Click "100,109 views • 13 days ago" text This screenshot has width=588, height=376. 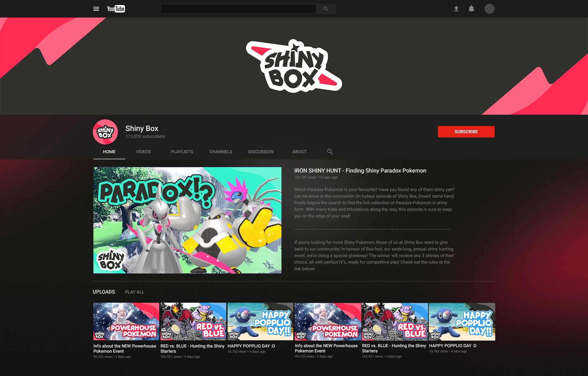(316, 177)
